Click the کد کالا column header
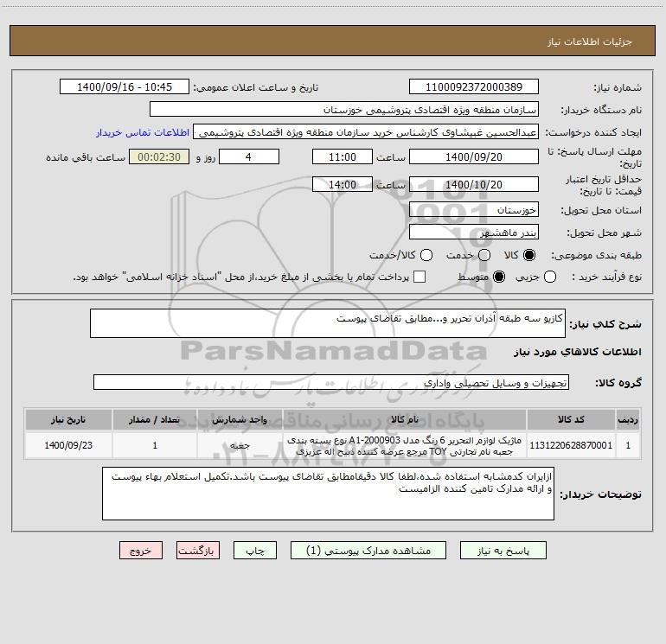This screenshot has height=644, width=666. click(571, 419)
